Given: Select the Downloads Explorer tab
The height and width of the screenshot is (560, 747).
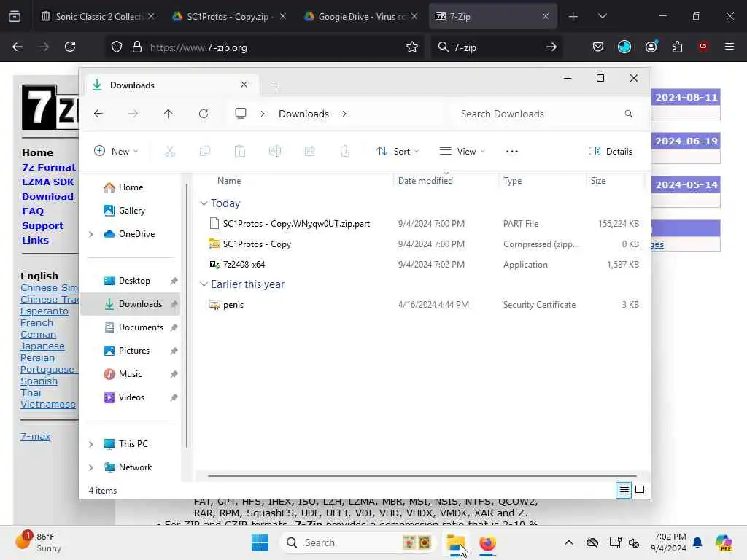Looking at the screenshot, I should [x=170, y=85].
